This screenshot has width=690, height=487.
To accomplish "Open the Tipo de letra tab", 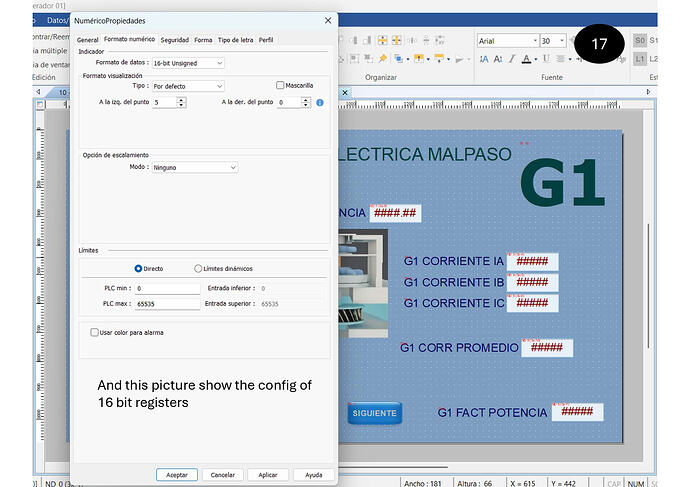I will 236,39.
